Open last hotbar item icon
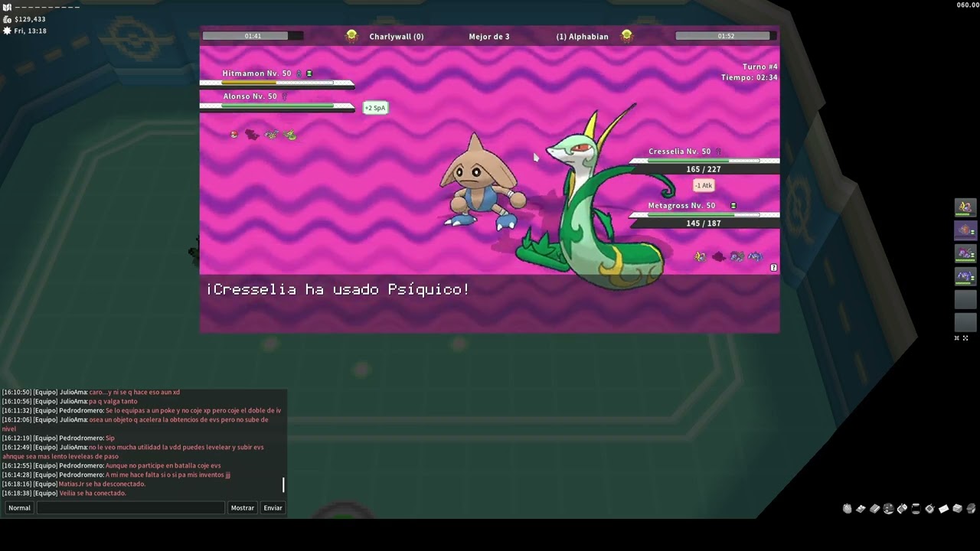 point(972,508)
